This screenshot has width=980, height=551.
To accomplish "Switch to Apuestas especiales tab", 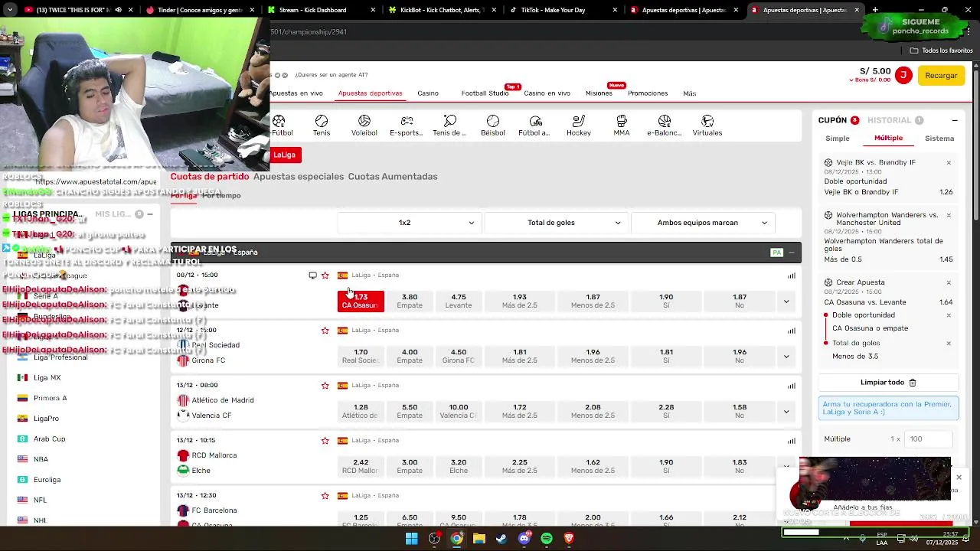I will (299, 177).
